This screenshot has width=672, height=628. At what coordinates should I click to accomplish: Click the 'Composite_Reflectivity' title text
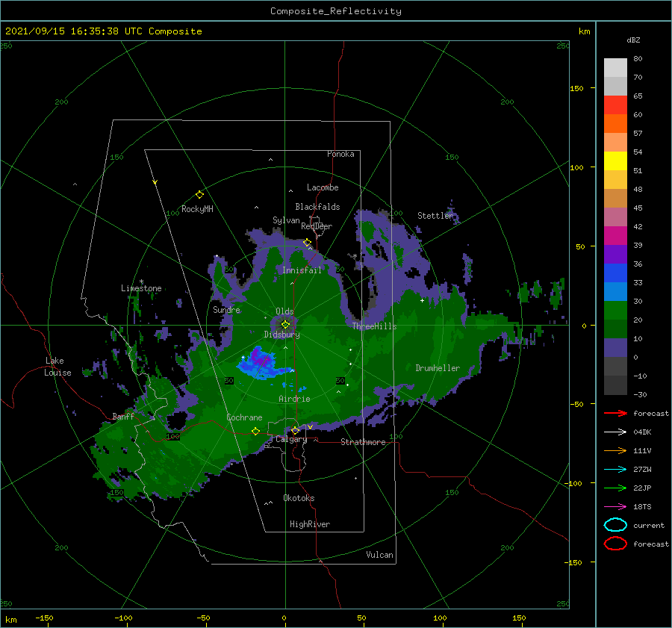(x=336, y=11)
